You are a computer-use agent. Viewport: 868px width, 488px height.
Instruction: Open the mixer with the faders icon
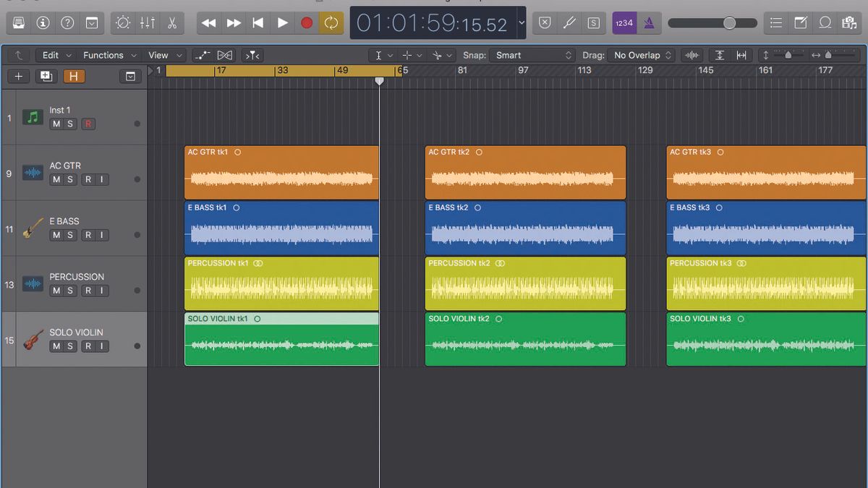tap(147, 22)
